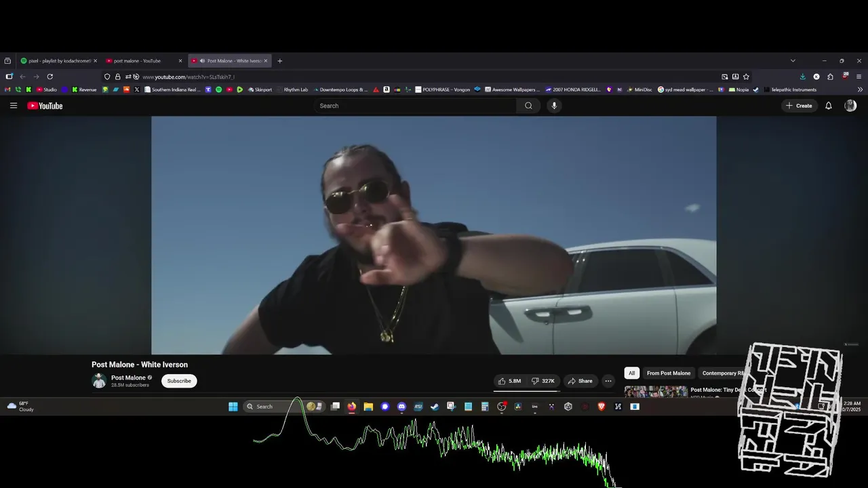Viewport: 868px width, 488px height.
Task: Go back to the previous page
Action: click(22, 77)
